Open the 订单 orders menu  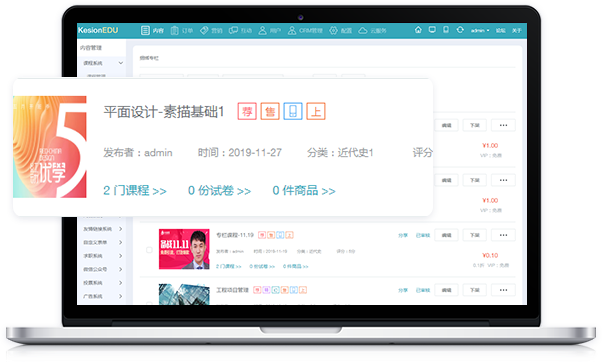point(182,30)
